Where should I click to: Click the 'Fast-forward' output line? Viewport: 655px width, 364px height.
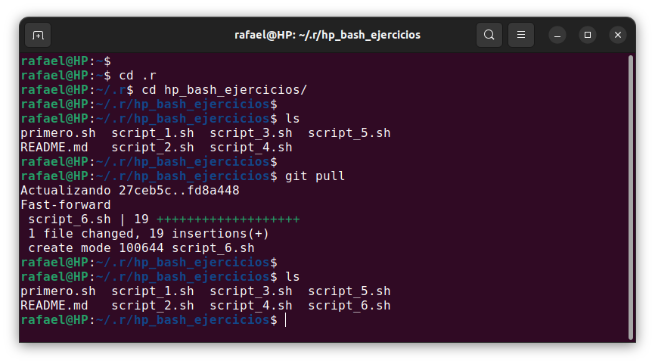tap(66, 205)
